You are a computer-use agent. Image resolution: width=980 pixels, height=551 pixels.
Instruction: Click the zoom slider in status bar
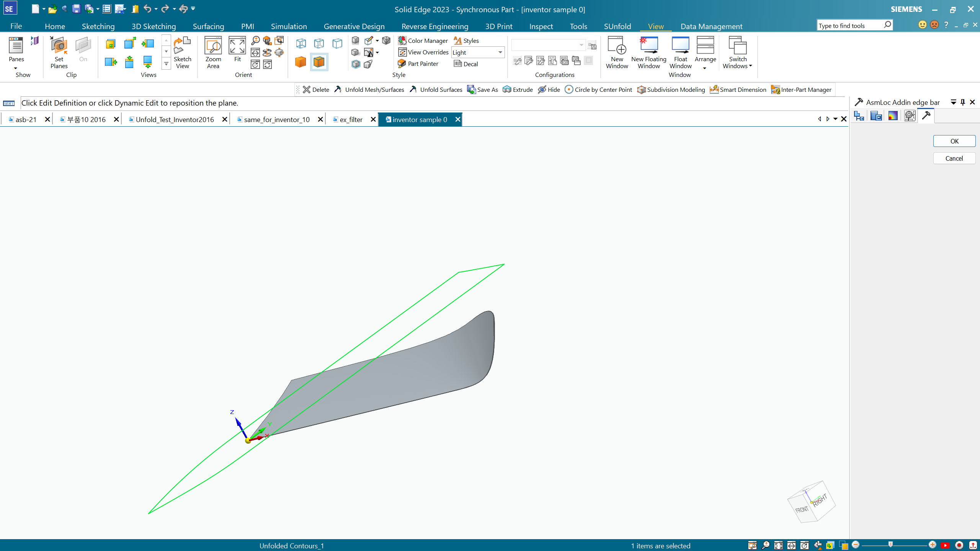click(x=890, y=545)
